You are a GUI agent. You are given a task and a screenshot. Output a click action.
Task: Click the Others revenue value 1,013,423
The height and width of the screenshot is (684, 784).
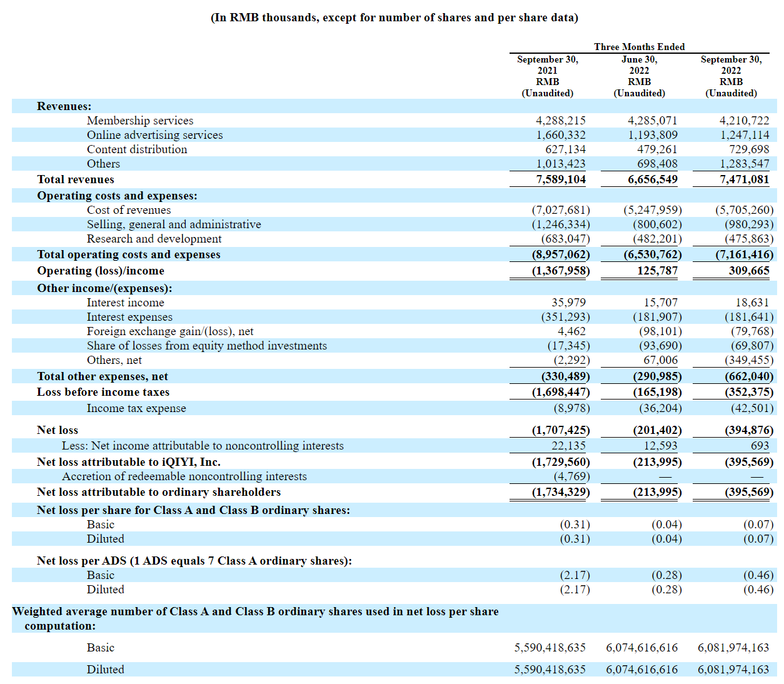click(x=561, y=164)
